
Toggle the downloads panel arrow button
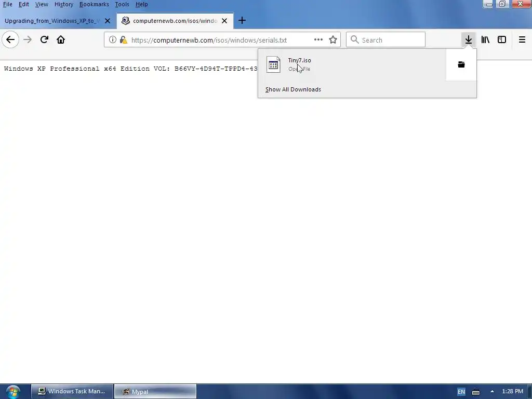[469, 39]
